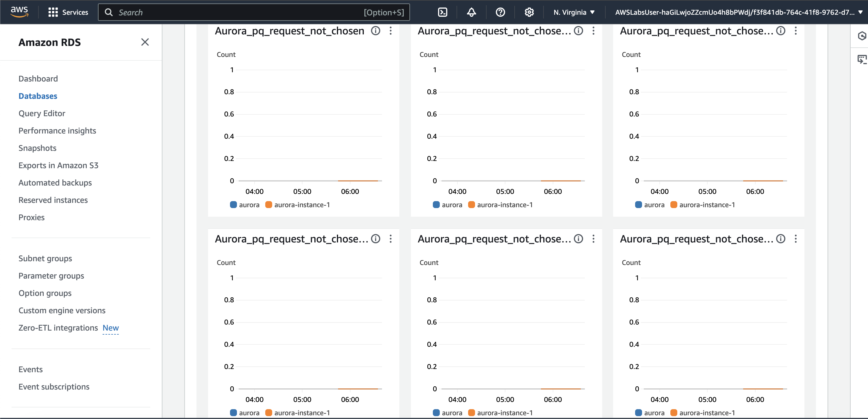The height and width of the screenshot is (419, 868).
Task: Click the Amazon RDS sidebar heading
Action: [x=49, y=42]
